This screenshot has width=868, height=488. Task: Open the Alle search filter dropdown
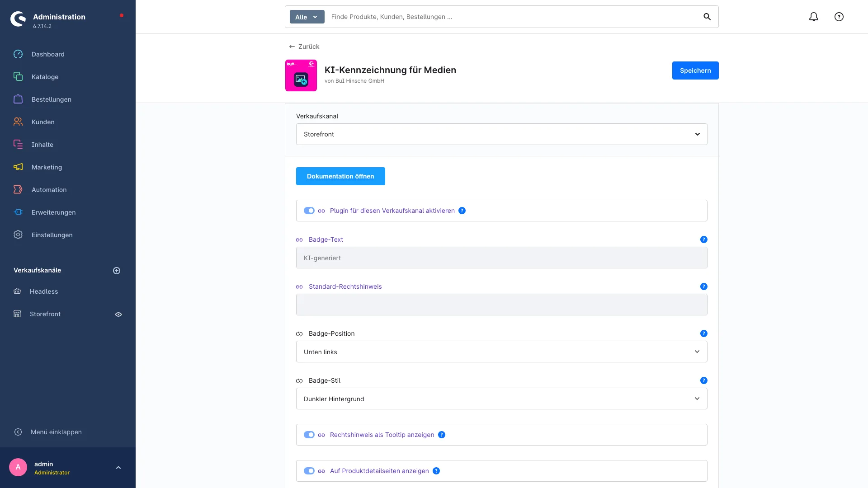(x=307, y=17)
